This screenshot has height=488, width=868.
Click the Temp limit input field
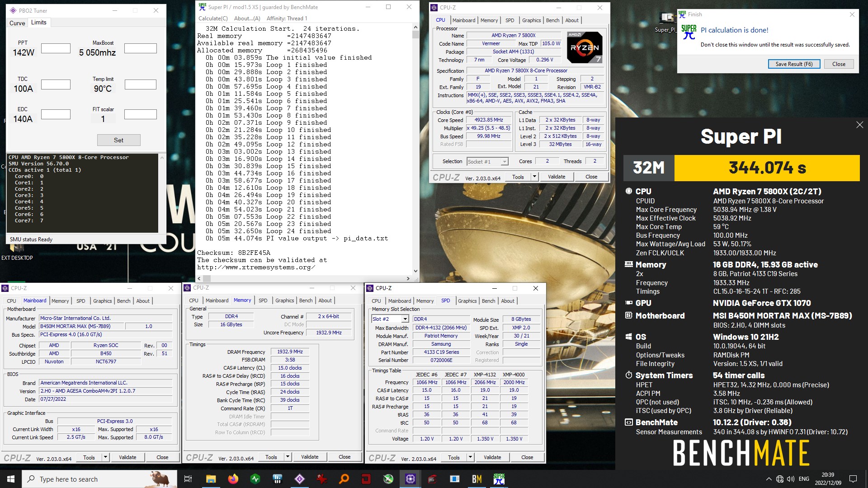[x=141, y=84]
